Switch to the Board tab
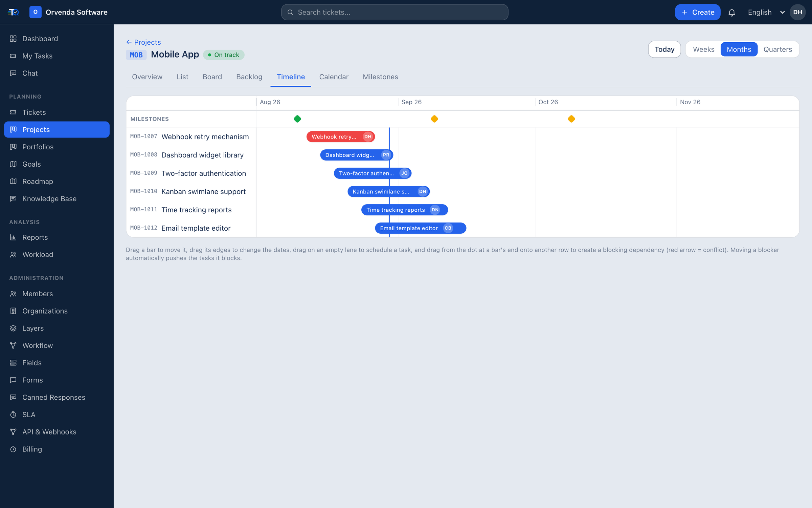The height and width of the screenshot is (508, 812). point(212,77)
